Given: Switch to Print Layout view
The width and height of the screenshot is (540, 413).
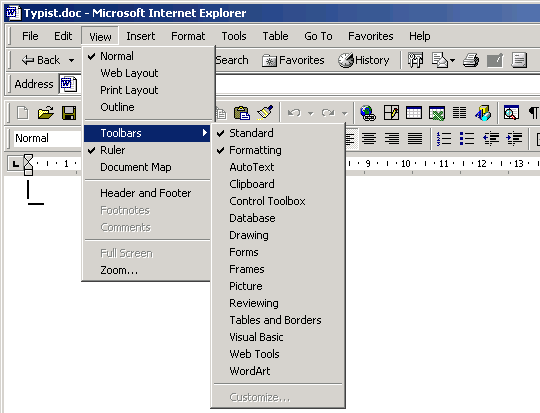Looking at the screenshot, I should point(147,90).
